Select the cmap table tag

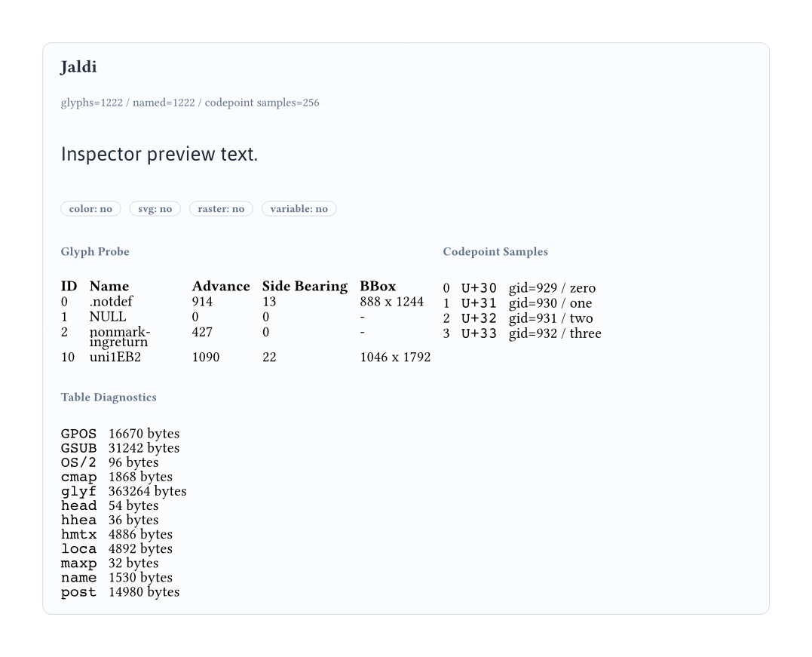[x=78, y=477]
